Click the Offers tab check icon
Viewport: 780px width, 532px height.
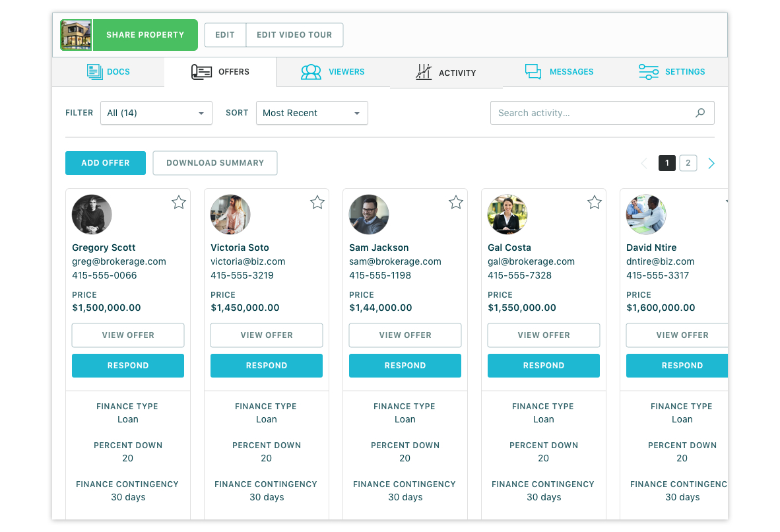coord(201,72)
